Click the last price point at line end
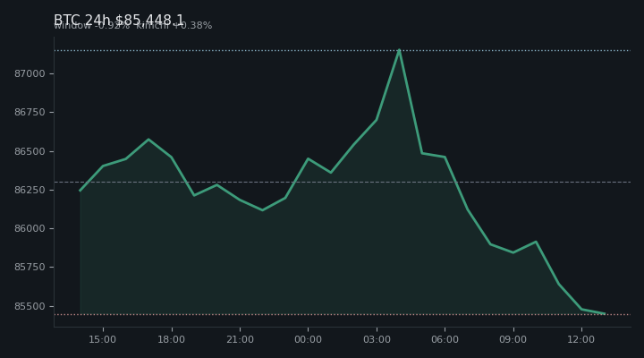 point(604,313)
